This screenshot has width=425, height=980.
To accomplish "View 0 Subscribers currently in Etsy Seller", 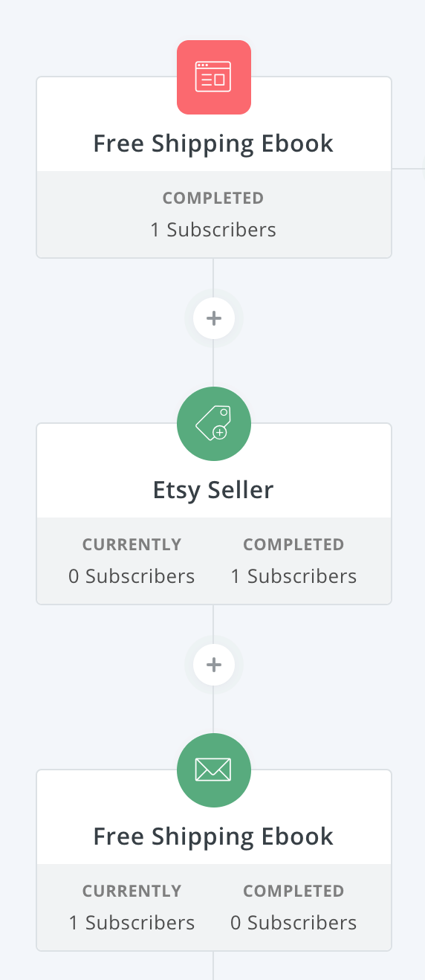I will [132, 576].
